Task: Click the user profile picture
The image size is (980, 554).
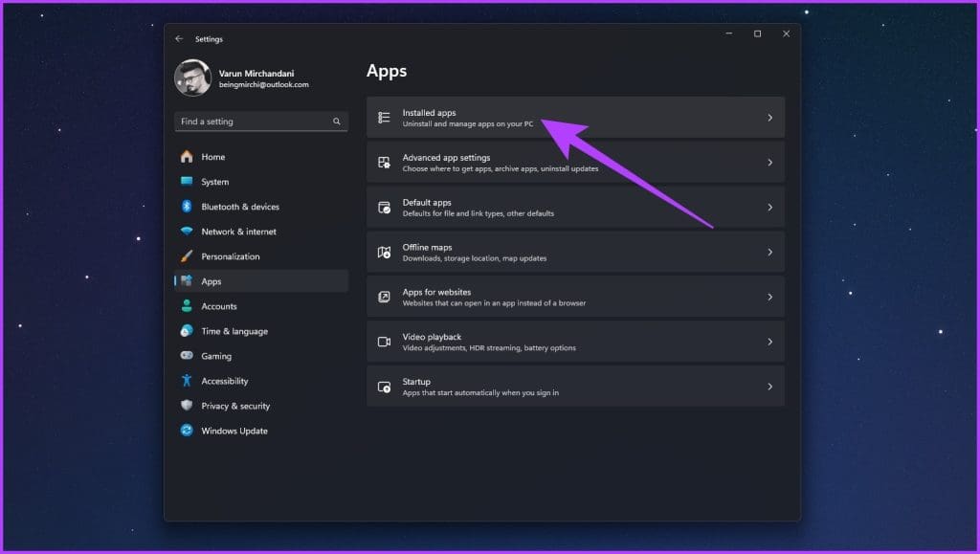Action: (x=192, y=78)
